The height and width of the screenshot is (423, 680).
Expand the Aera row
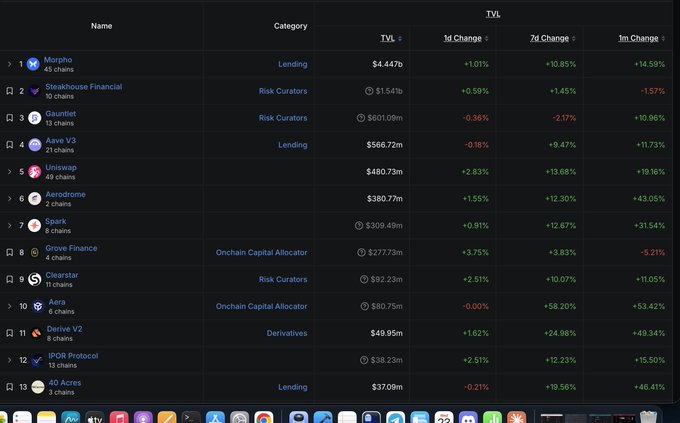[10, 306]
